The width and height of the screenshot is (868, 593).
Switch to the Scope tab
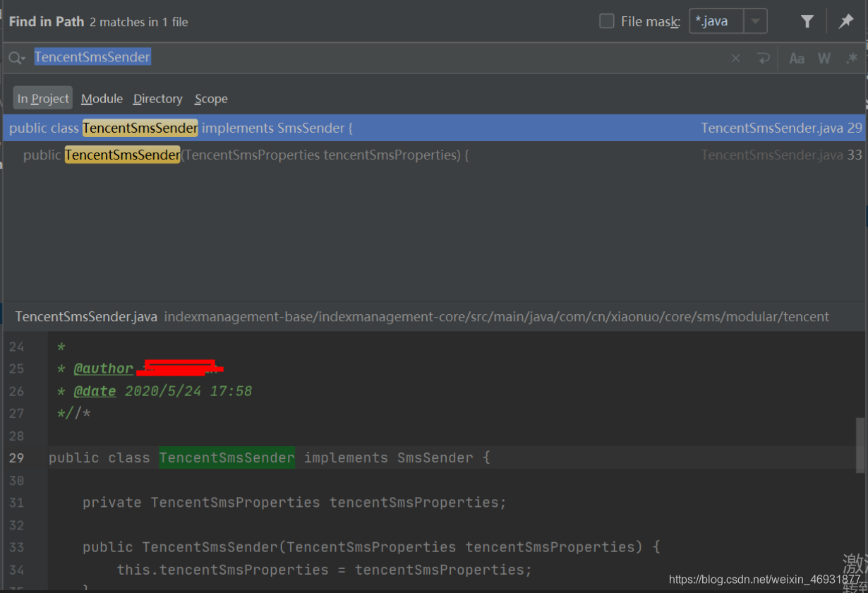[211, 99]
